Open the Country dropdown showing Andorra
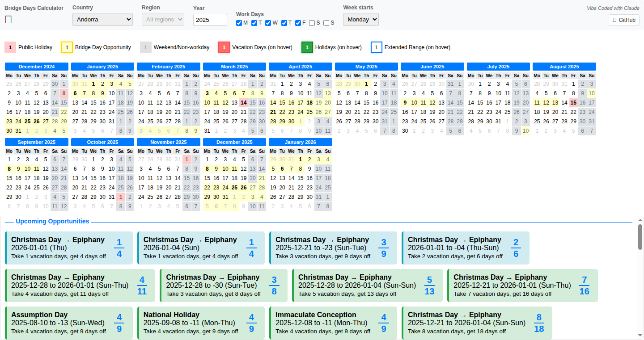 (102, 19)
